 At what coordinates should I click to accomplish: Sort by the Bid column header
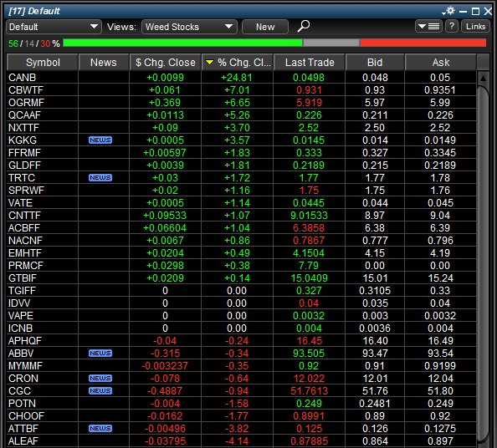coord(375,63)
